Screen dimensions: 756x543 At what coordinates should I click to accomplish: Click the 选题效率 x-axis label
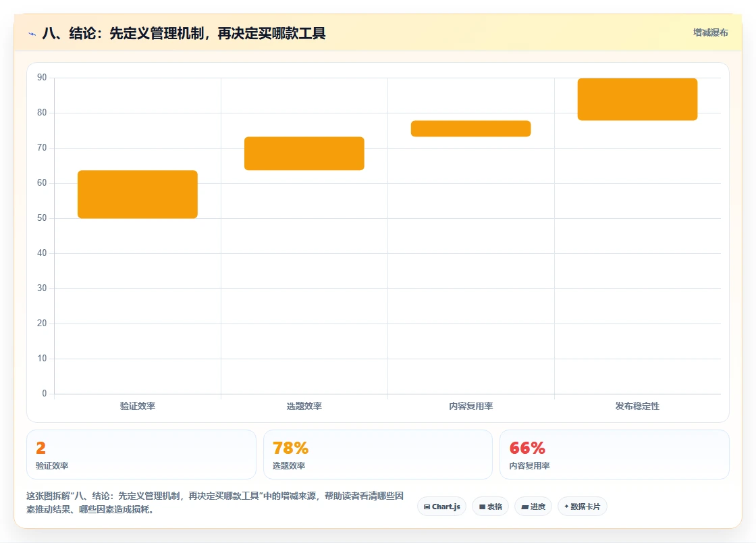coord(304,406)
